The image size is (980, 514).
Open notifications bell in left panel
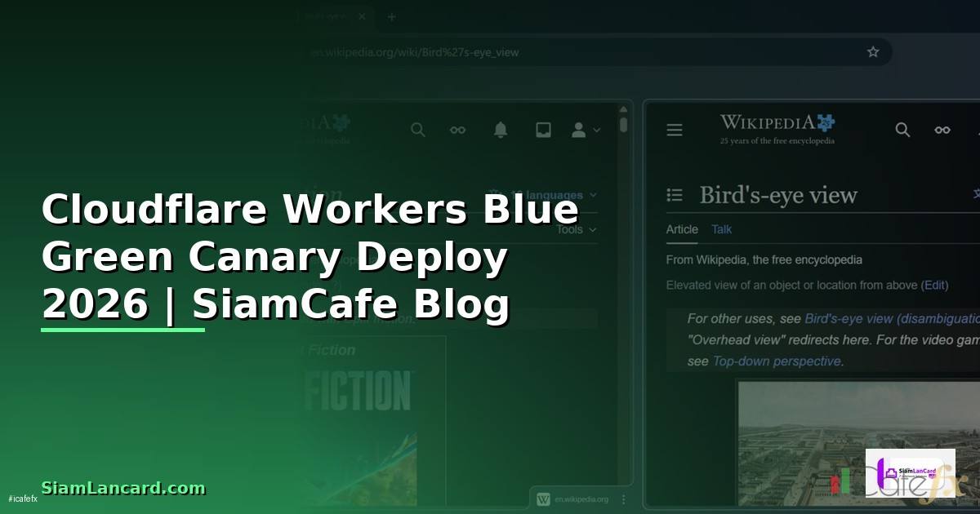[x=501, y=130]
